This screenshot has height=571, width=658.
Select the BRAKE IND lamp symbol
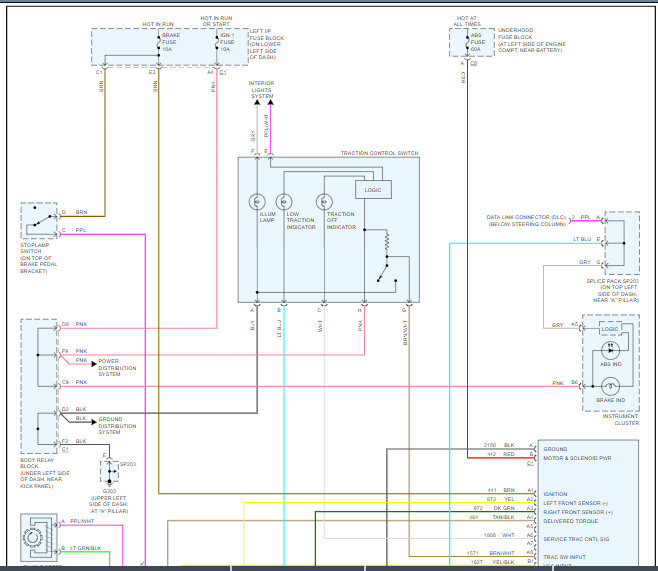(x=609, y=384)
